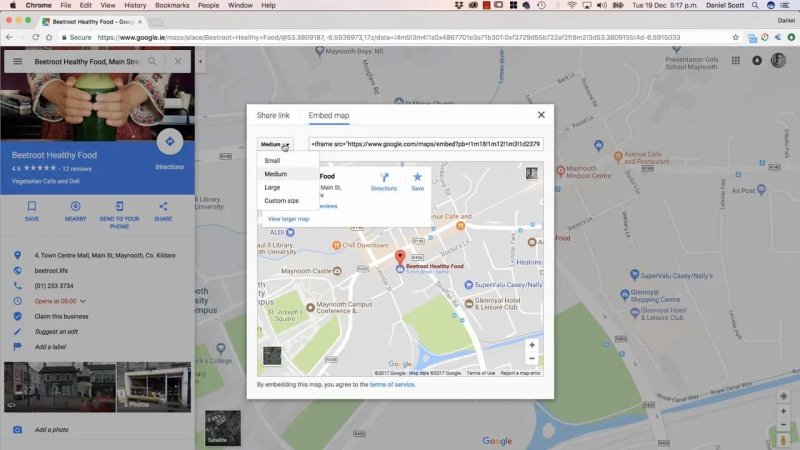
Task: Open notifications bell icon
Action: click(x=757, y=61)
